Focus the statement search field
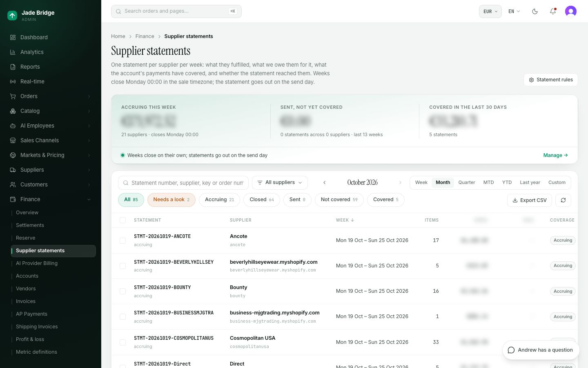 tap(183, 183)
